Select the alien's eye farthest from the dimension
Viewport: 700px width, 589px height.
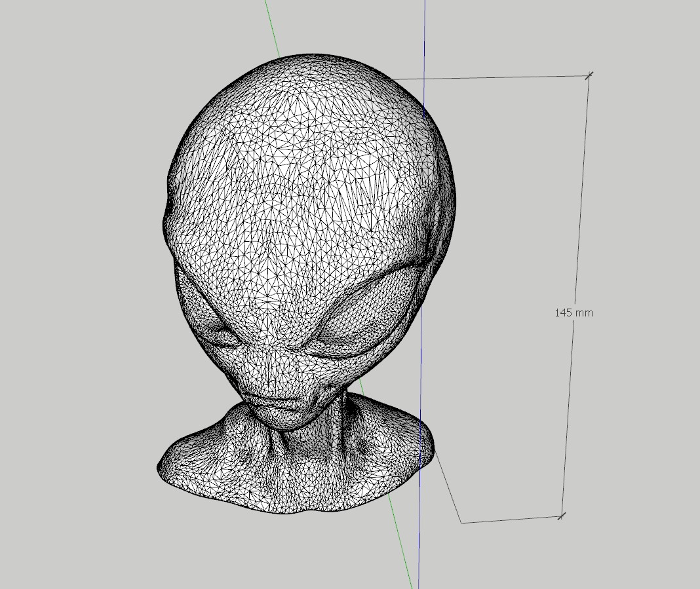click(220, 334)
